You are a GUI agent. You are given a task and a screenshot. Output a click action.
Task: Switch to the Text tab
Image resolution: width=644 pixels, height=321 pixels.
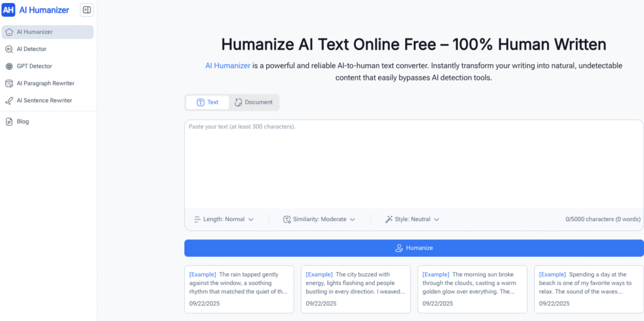coord(208,102)
